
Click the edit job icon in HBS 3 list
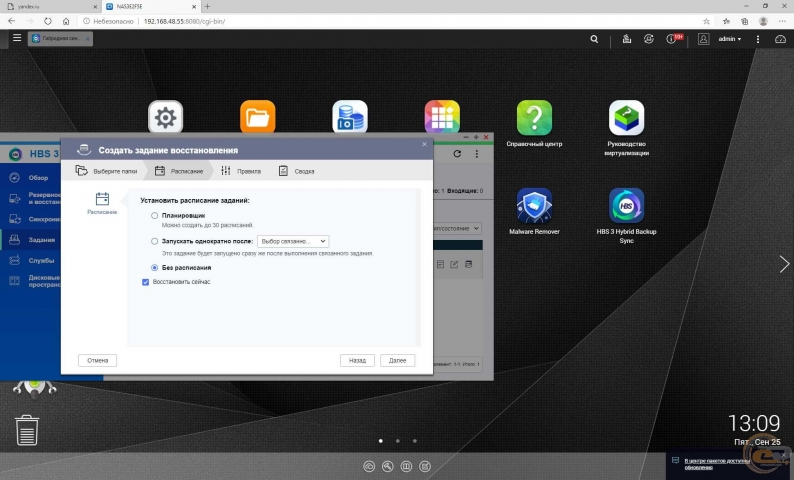click(x=454, y=264)
